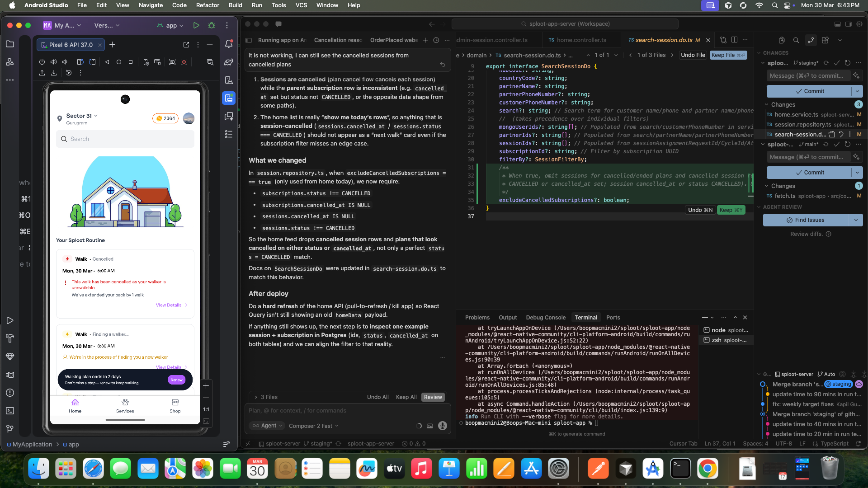Start emulator screen recording
The height and width of the screenshot is (488, 868).
pos(184,62)
